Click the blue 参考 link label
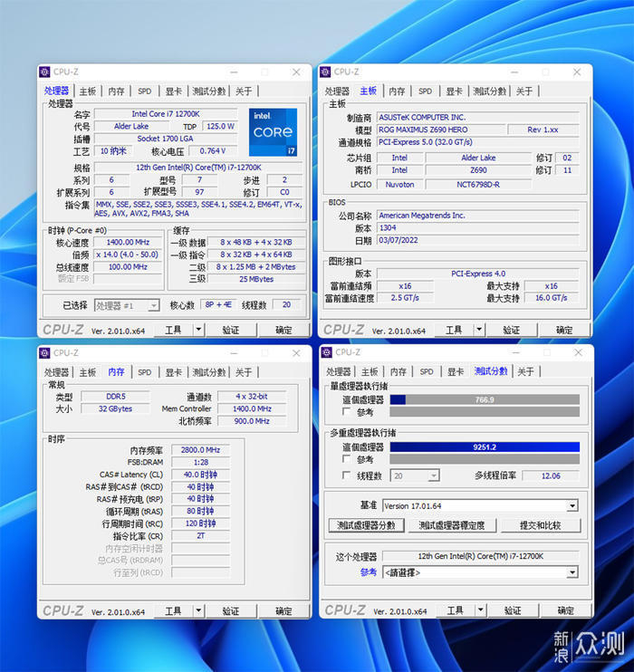The height and width of the screenshot is (672, 634). (x=369, y=572)
